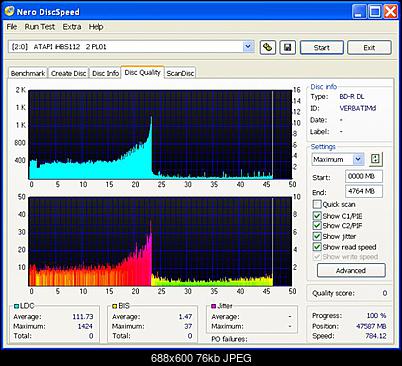Click the Speed value 784.12

tap(376, 336)
